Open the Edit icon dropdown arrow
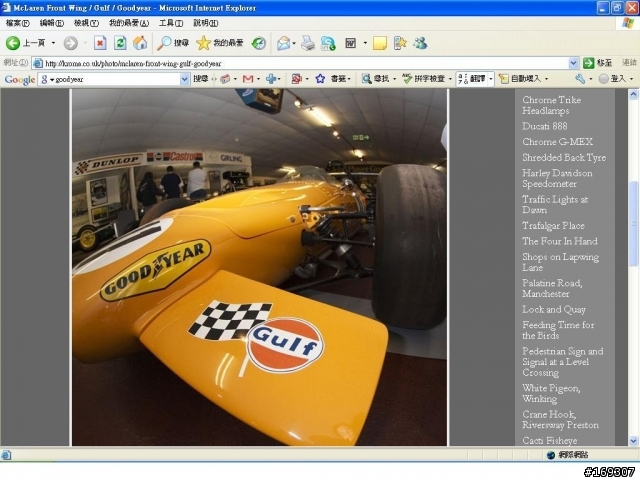The width and height of the screenshot is (640, 480). click(365, 43)
